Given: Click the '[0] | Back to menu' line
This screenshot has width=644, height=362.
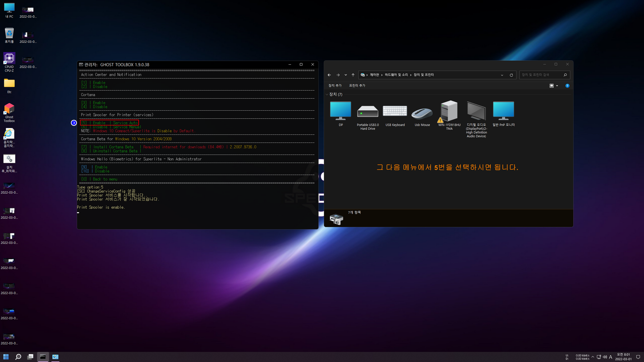Looking at the screenshot, I should point(99,179).
